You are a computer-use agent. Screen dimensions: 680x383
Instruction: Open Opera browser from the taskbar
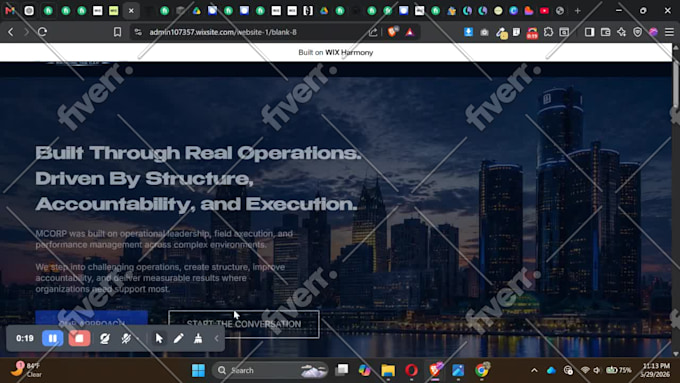point(412,370)
